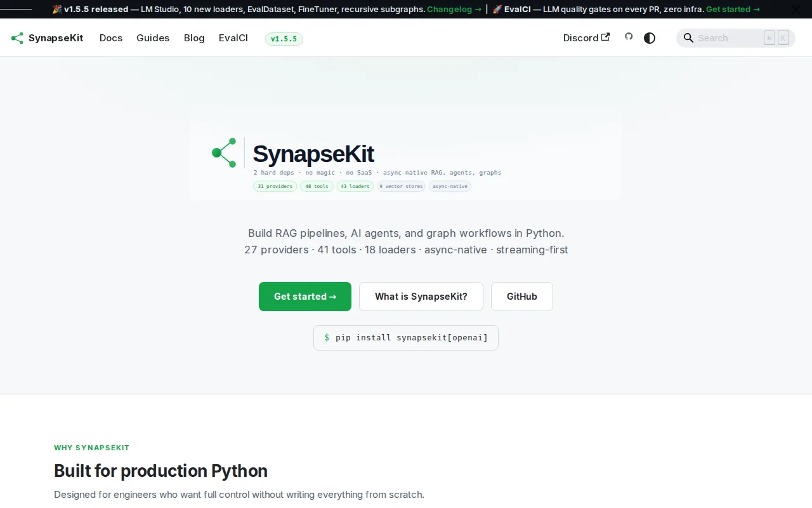812x508 pixels.
Task: Click the 'Build RAG pipelines, AI agents' tagline
Action: click(x=406, y=233)
